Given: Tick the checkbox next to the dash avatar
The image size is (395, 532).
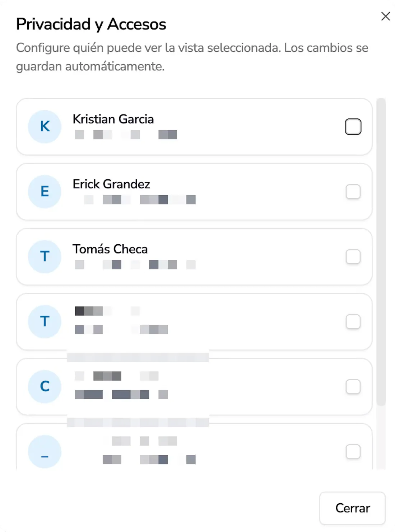Looking at the screenshot, I should pyautogui.click(x=353, y=451).
